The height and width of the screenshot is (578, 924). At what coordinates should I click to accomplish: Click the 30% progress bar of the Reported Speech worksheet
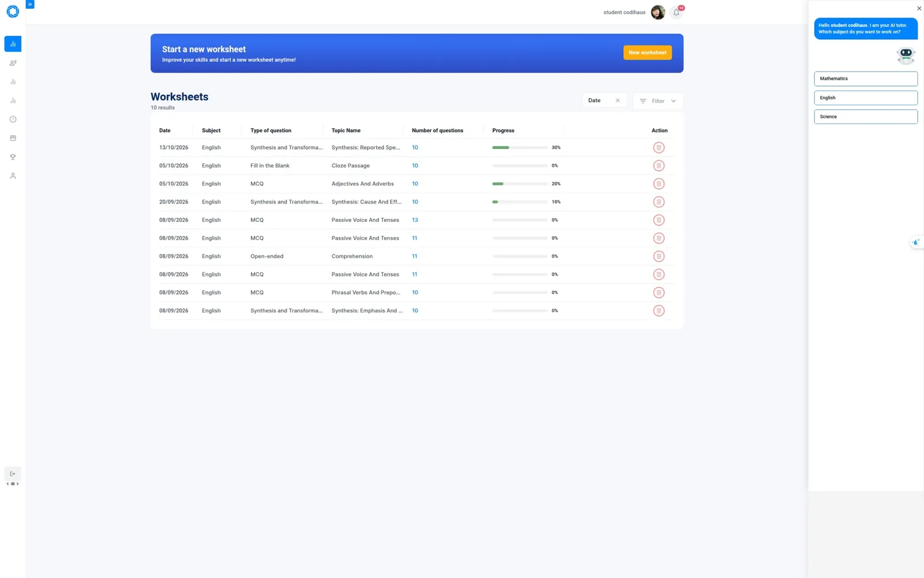click(520, 147)
